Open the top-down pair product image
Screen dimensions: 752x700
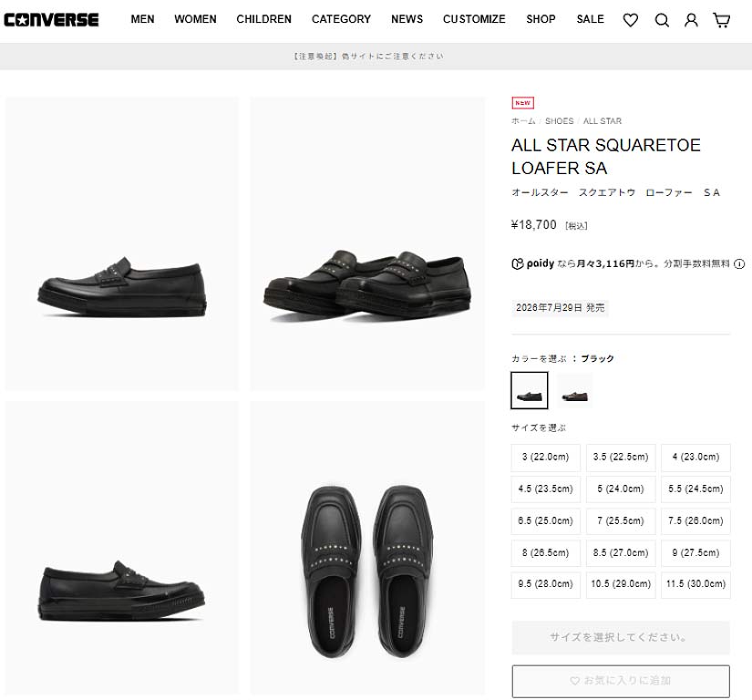(x=367, y=548)
